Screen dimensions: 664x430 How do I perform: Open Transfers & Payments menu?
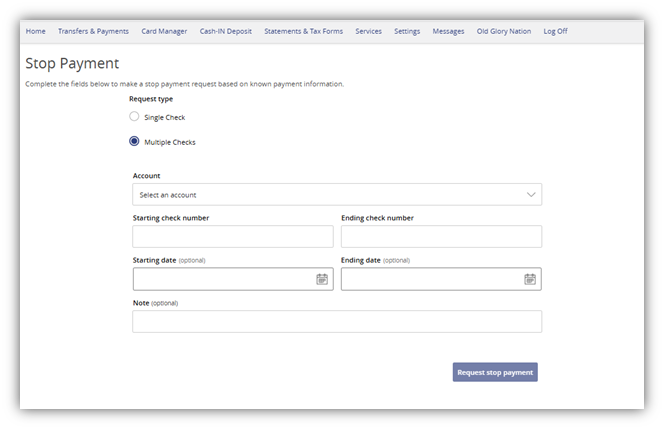pyautogui.click(x=93, y=31)
